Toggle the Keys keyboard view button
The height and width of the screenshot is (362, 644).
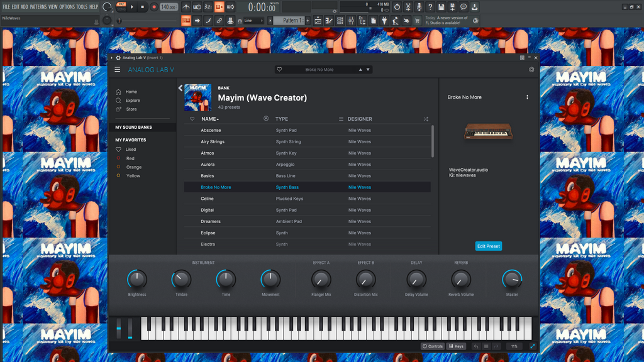pyautogui.click(x=456, y=346)
